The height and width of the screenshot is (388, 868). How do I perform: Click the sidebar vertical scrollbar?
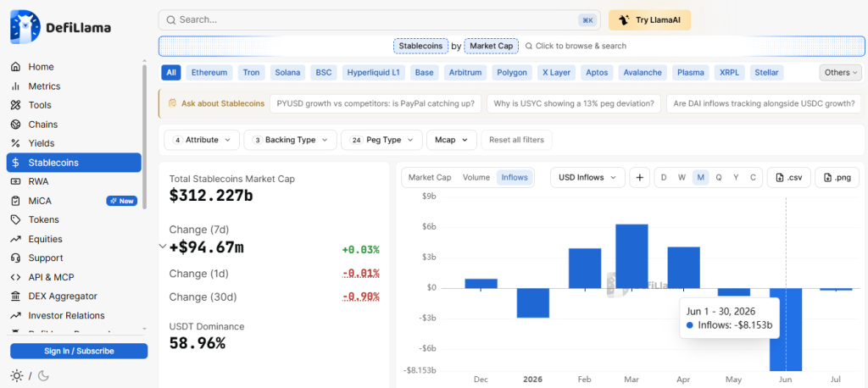coord(144,136)
